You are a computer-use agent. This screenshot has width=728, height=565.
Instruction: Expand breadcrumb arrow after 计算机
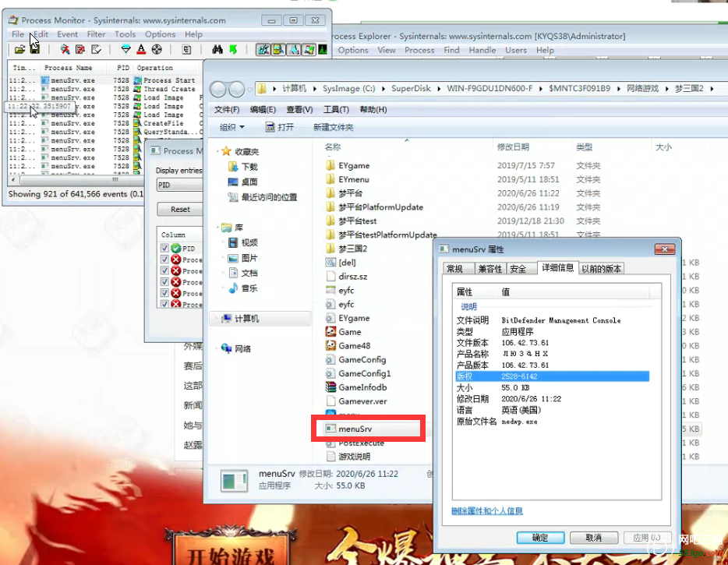pyautogui.click(x=315, y=89)
